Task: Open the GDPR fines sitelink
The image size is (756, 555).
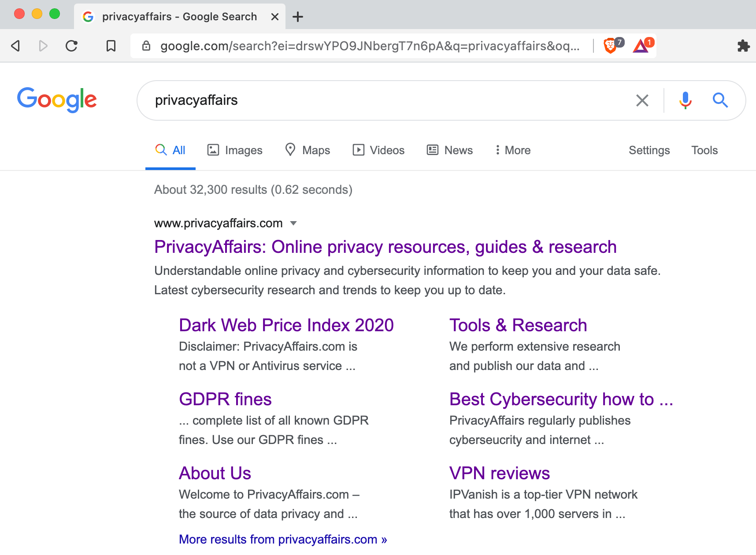Action: click(x=225, y=400)
